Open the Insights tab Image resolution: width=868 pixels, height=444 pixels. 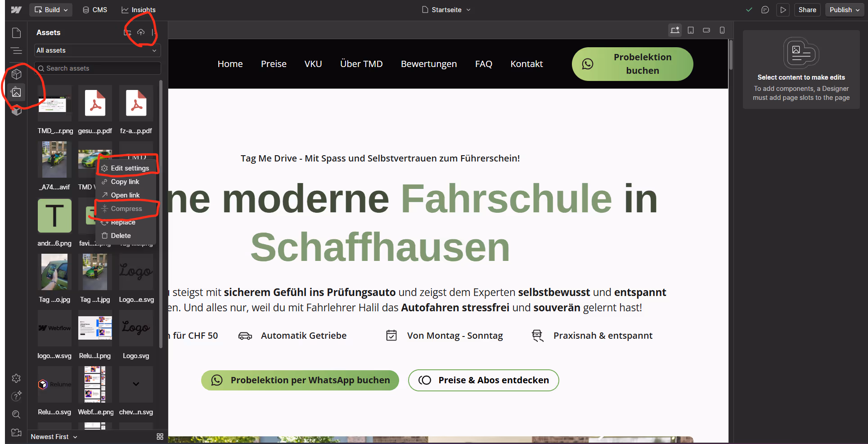[x=139, y=10]
